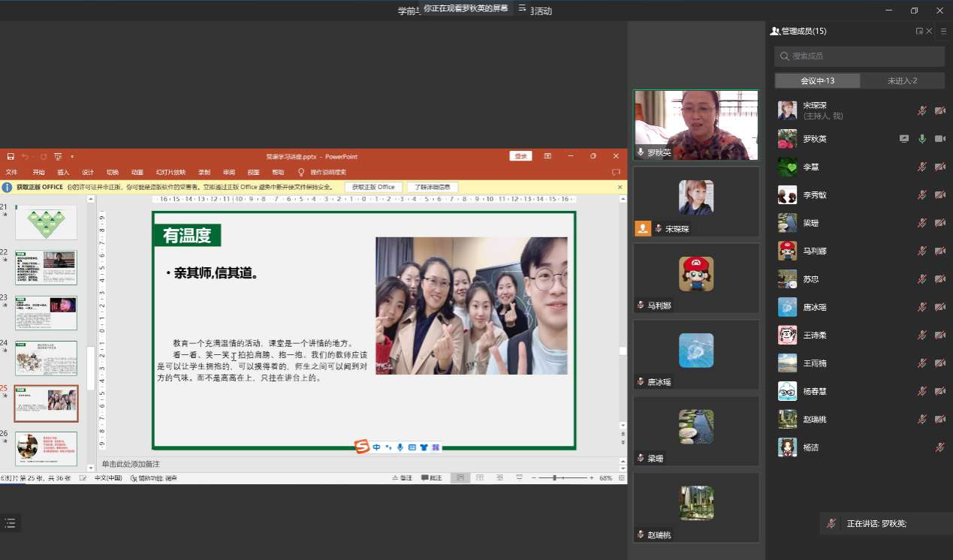953x560 pixels.
Task: Click the 搜索成员 search field
Action: pos(860,56)
